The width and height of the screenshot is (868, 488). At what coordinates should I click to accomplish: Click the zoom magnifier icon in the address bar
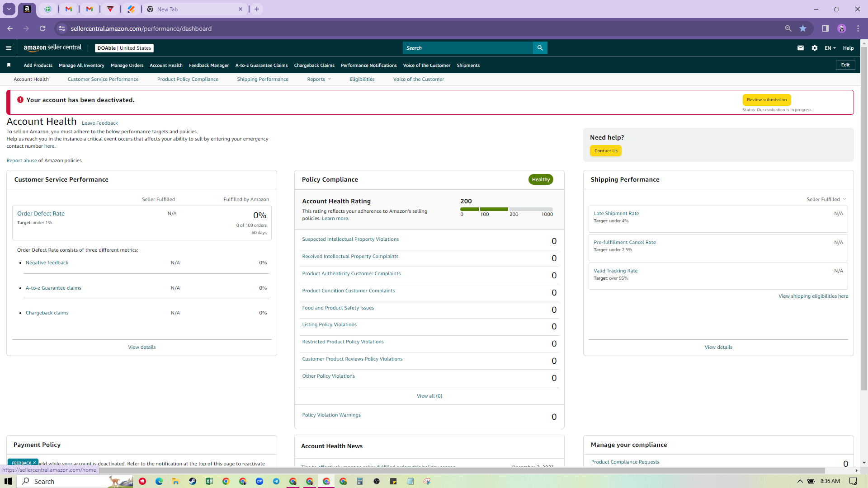788,28
